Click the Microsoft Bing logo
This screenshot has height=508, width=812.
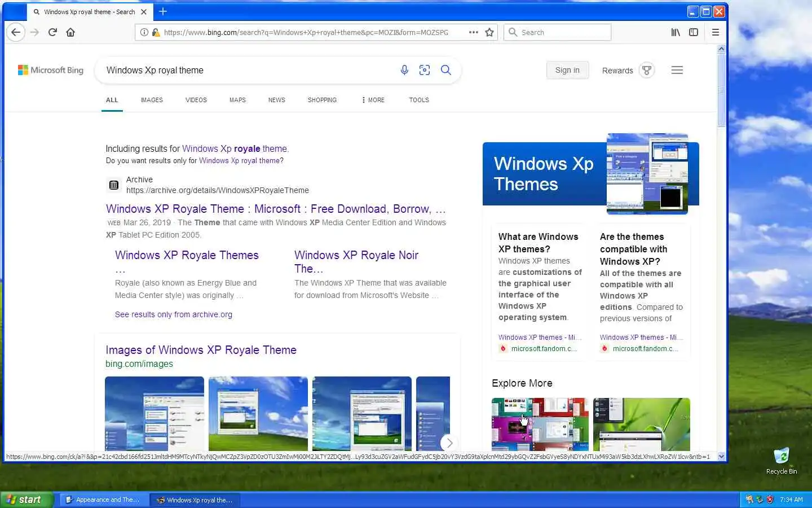click(x=51, y=70)
